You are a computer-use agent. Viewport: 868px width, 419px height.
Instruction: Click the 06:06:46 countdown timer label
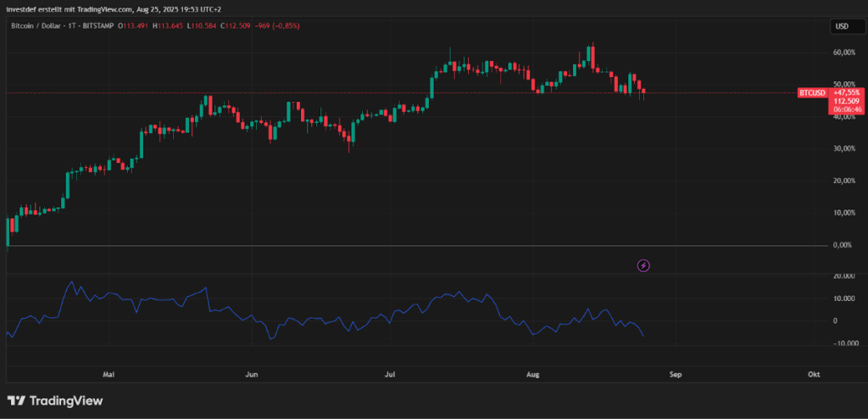point(847,109)
